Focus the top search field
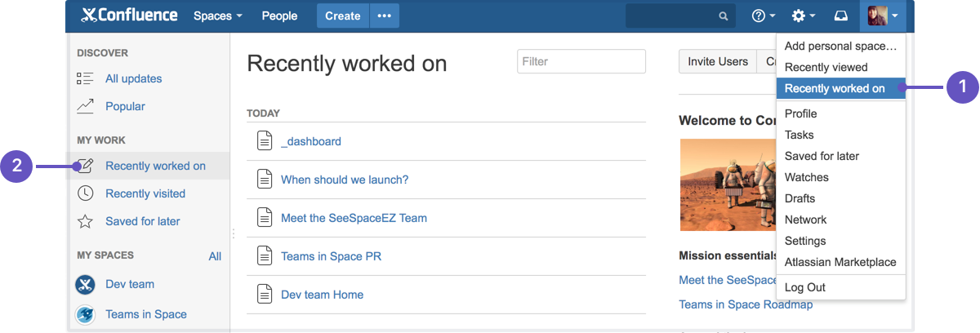This screenshot has height=333, width=980. [679, 16]
